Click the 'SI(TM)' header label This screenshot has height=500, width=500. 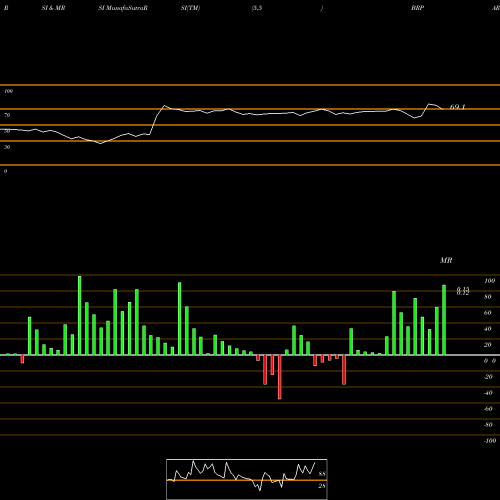coord(190,8)
